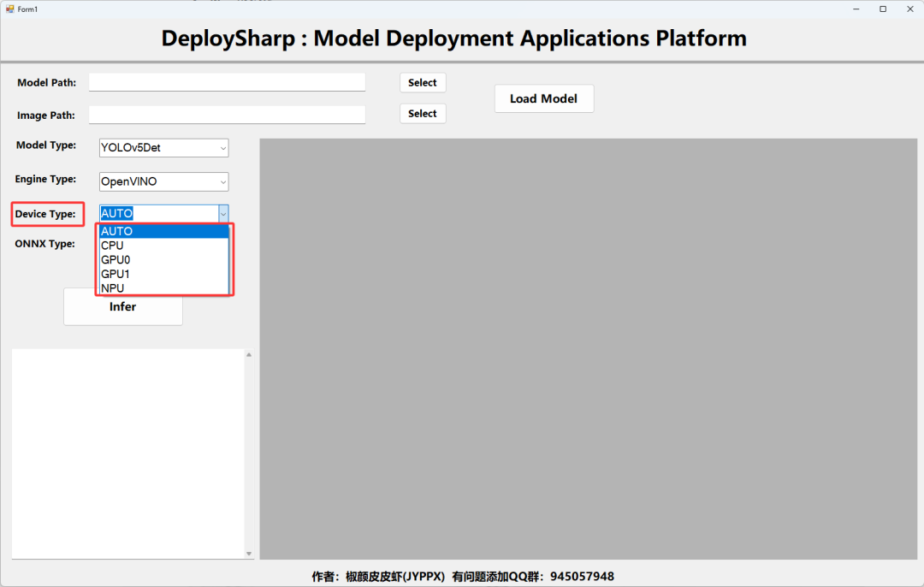The height and width of the screenshot is (587, 924).
Task: Run inference with the Infer button
Action: (123, 306)
